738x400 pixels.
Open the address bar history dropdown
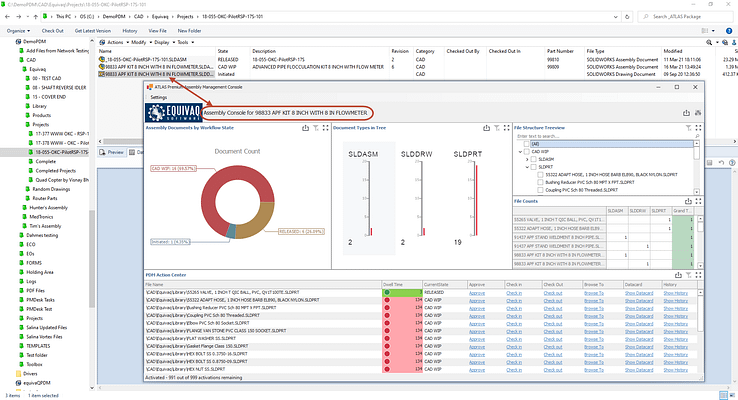pos(616,16)
